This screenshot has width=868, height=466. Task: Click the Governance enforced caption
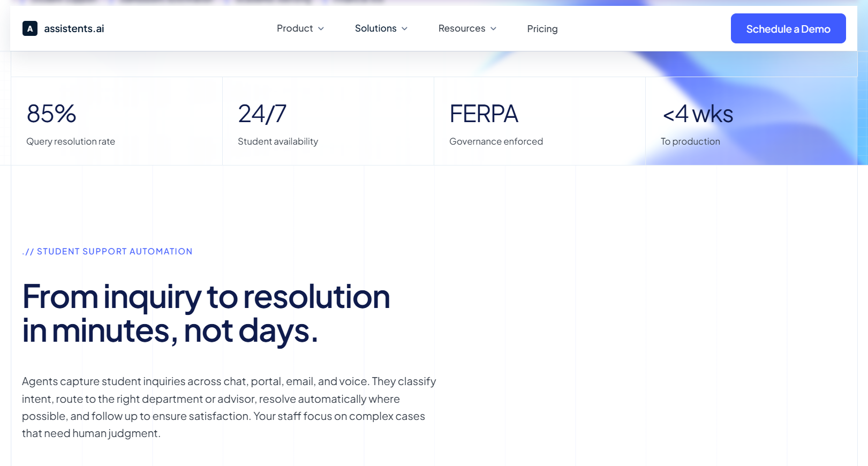coord(496,141)
